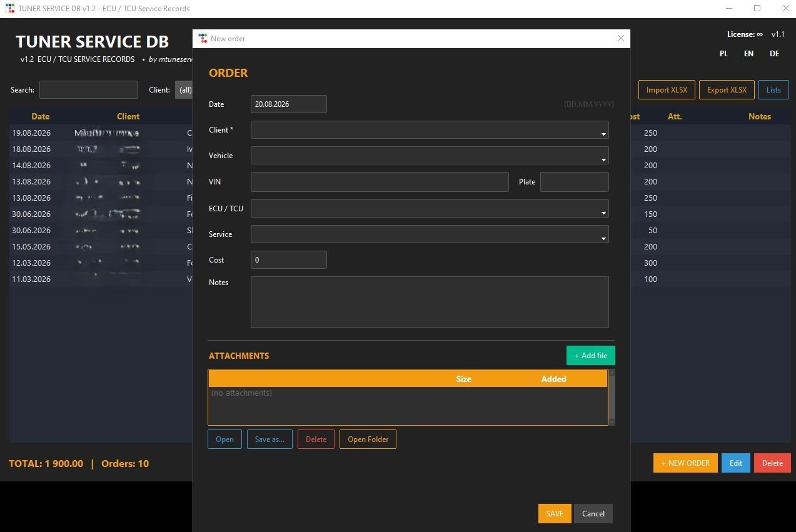
Task: Cancel the new order dialog
Action: pos(593,513)
